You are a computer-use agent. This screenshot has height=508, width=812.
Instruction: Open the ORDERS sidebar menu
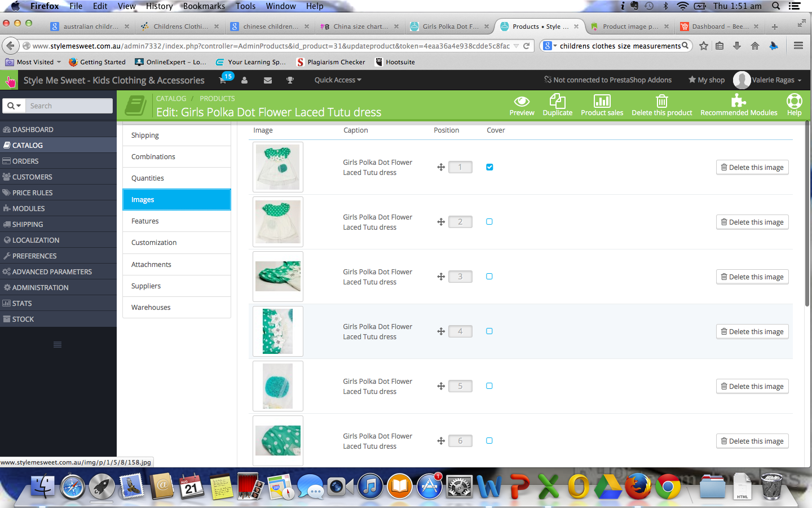(58, 161)
